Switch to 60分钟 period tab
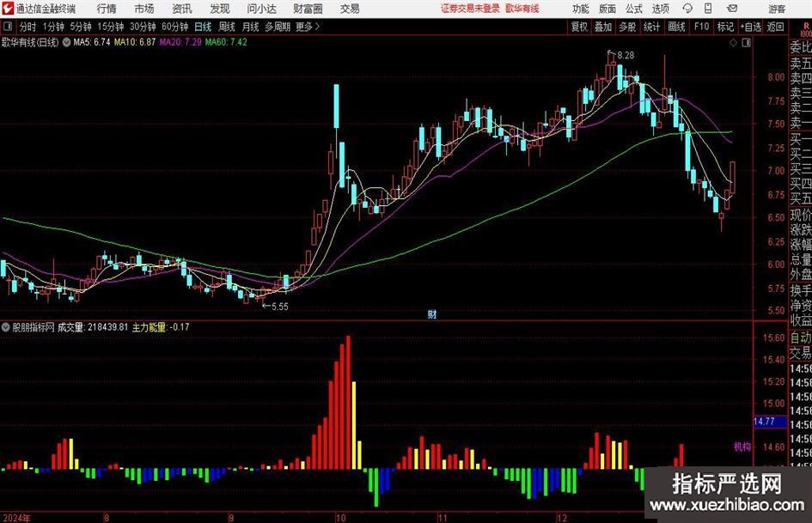Screen dimensions: 812x523 [x=174, y=27]
